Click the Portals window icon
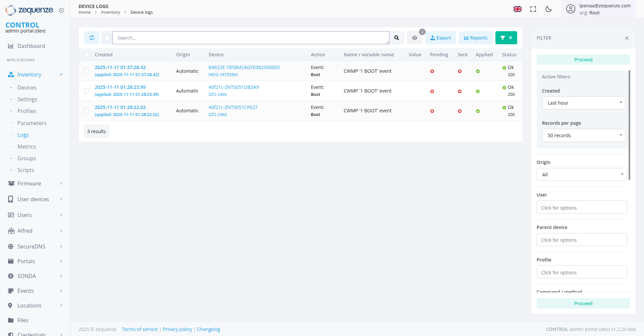This screenshot has height=336, width=644. pos(11,261)
